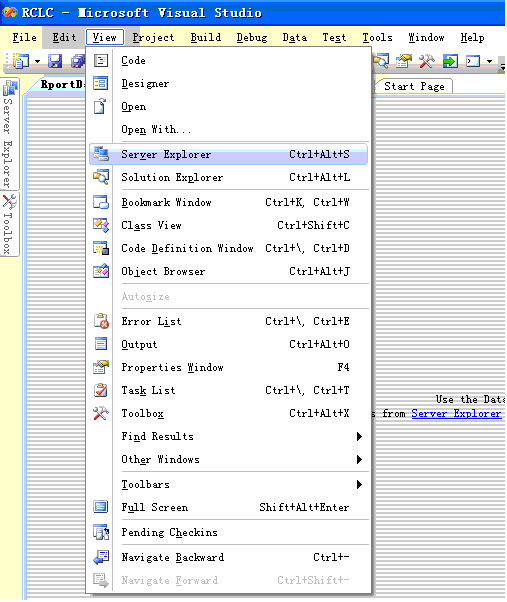
Task: Click the Toolbox toolbar icon
Action: click(426, 61)
